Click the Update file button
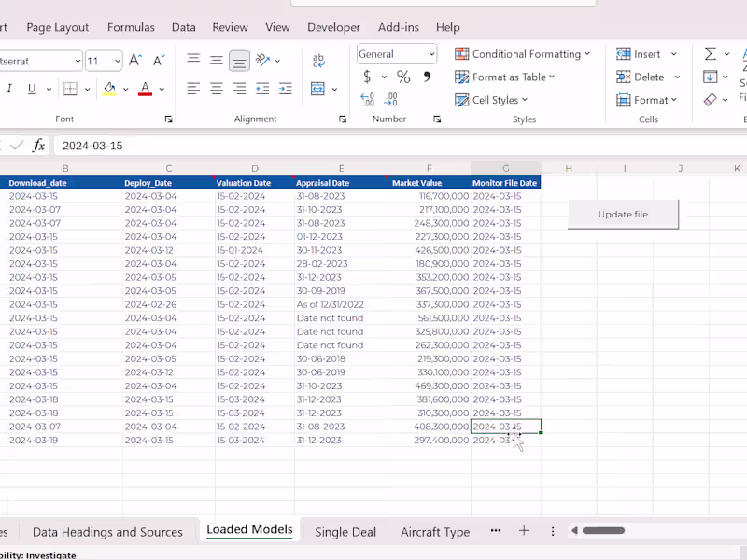Screen dimensions: 747x560 (x=623, y=215)
